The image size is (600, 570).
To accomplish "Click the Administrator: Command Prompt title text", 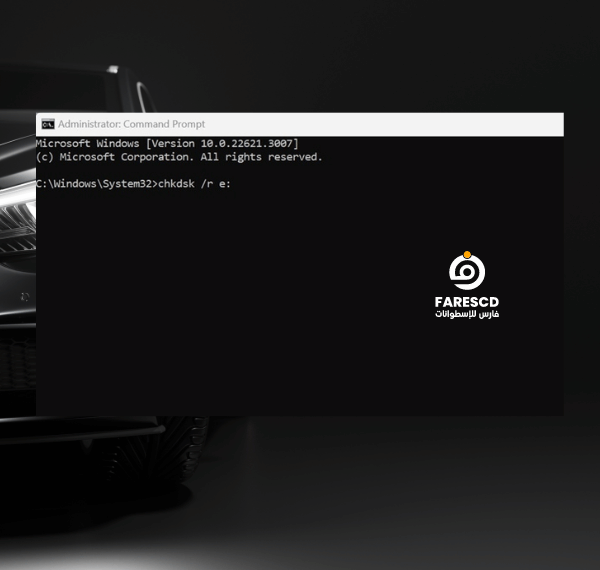I will [132, 124].
